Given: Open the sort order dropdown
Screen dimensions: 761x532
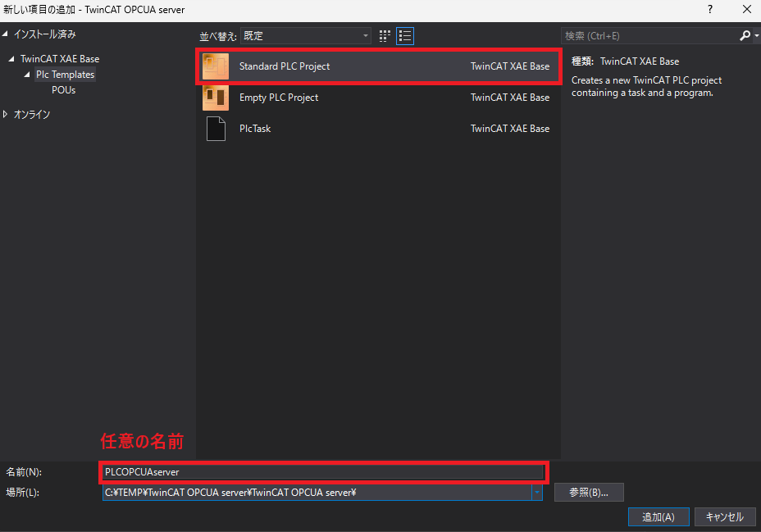Looking at the screenshot, I should [x=306, y=36].
